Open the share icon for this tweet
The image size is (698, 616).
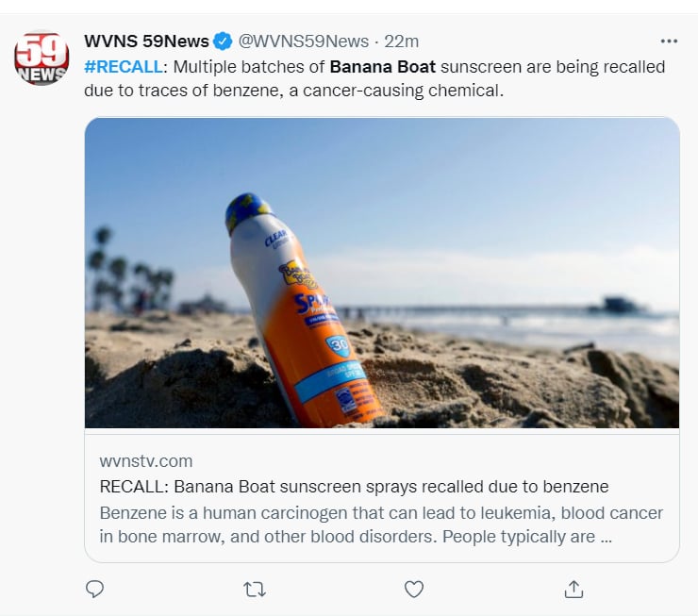[573, 589]
